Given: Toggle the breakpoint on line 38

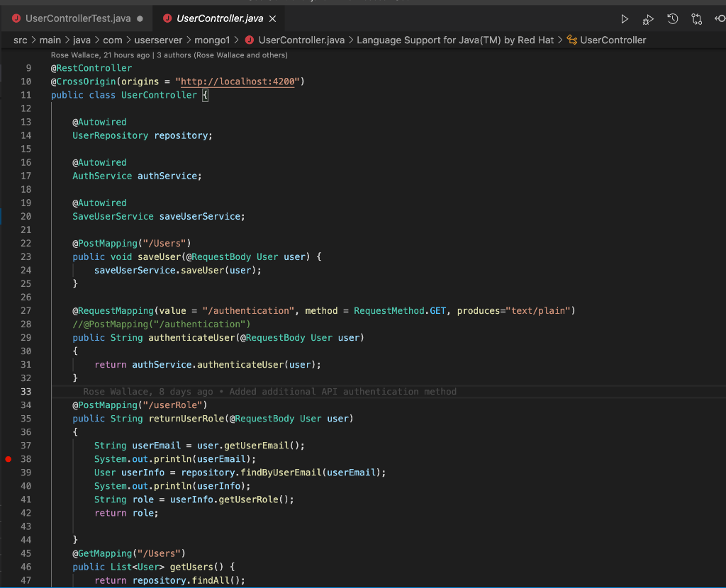Looking at the screenshot, I should (9, 459).
